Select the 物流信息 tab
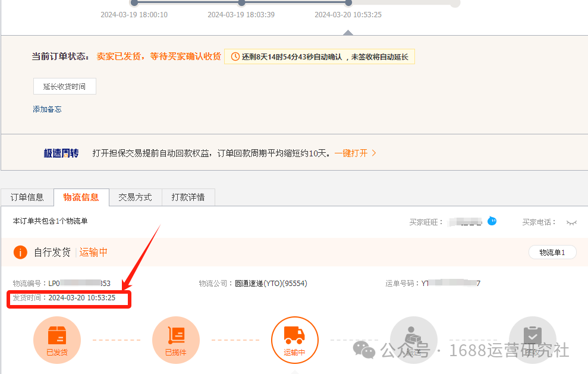Viewport: 588px width, 374px height. click(81, 197)
